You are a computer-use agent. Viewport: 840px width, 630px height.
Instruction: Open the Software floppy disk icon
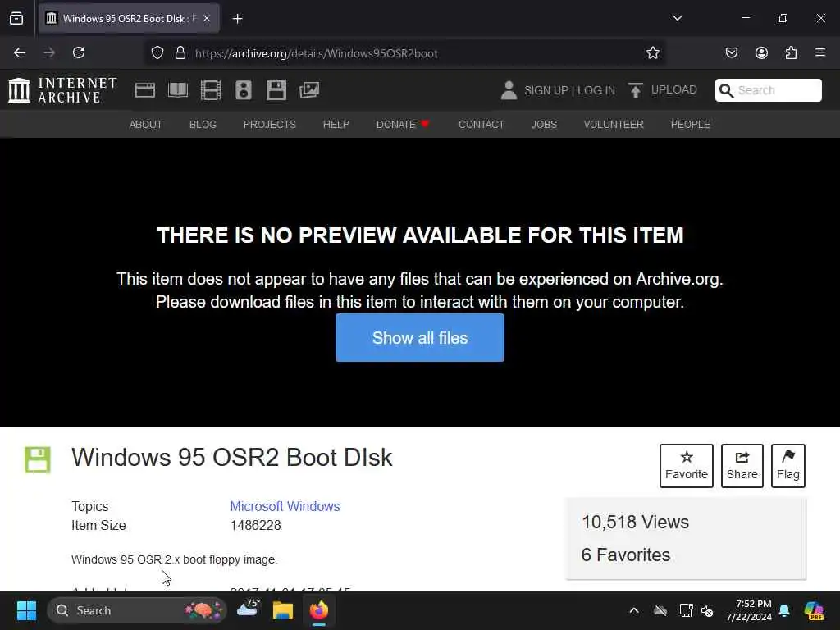[x=276, y=90]
